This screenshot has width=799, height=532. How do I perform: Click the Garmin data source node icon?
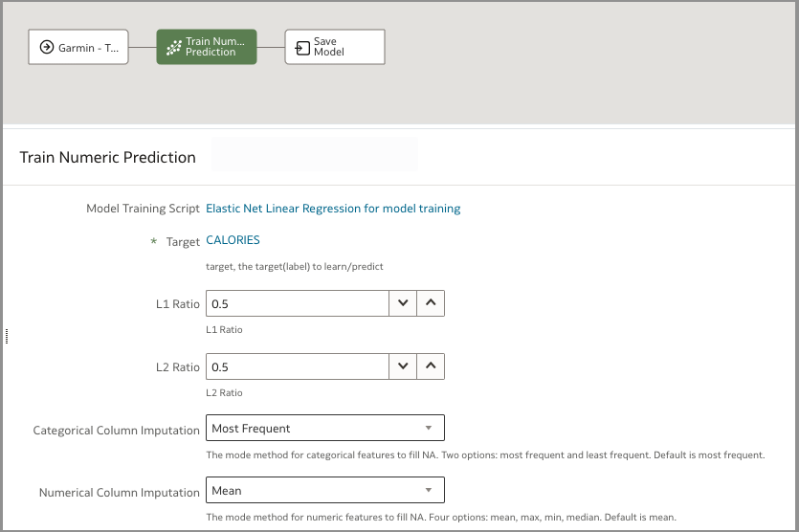(46, 47)
